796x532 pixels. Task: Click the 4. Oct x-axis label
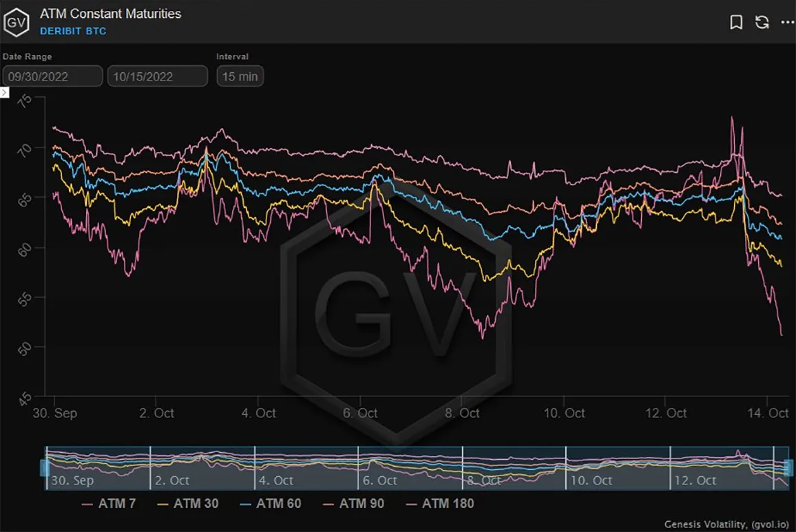point(258,413)
